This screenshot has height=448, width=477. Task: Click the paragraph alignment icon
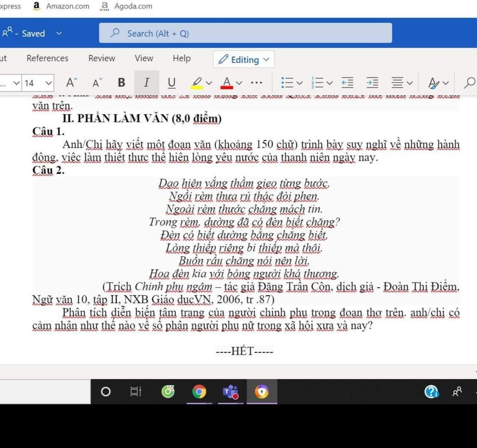pos(397,82)
